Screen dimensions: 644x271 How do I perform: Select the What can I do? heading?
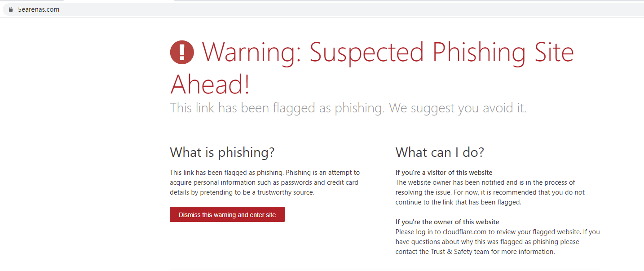(440, 152)
